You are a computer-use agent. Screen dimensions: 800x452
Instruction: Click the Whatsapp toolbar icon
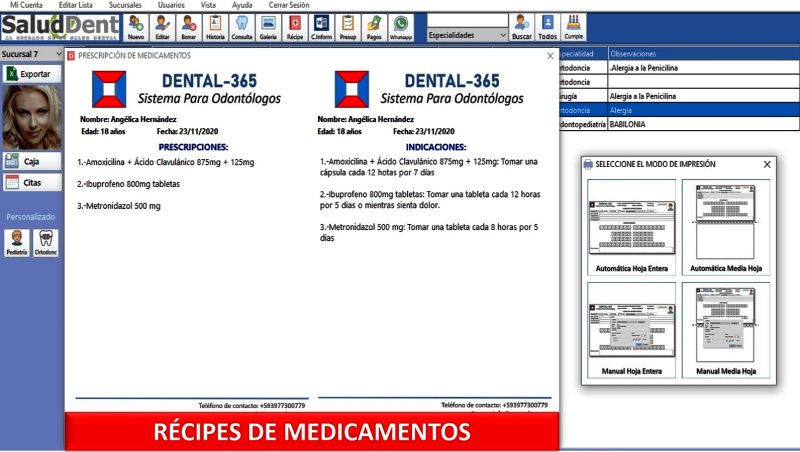click(401, 28)
